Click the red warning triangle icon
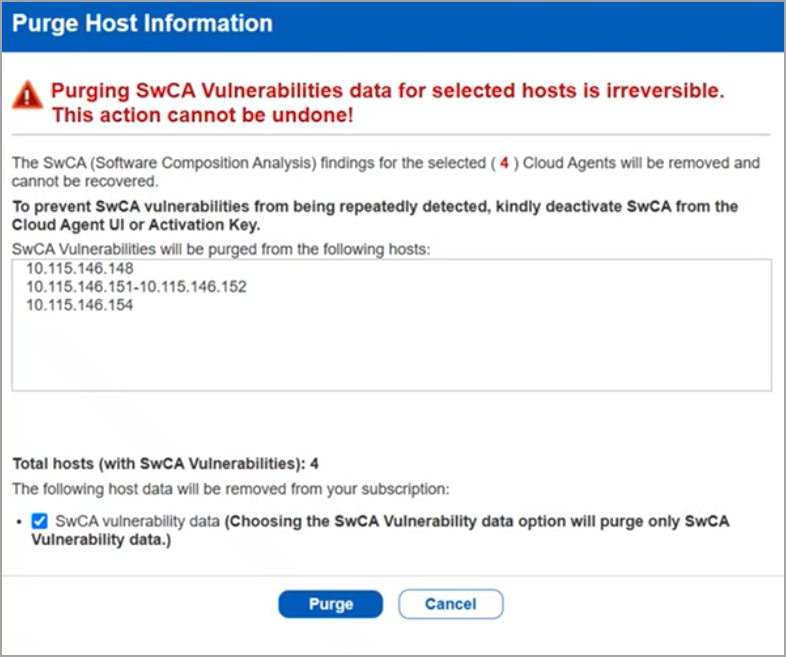 [28, 96]
